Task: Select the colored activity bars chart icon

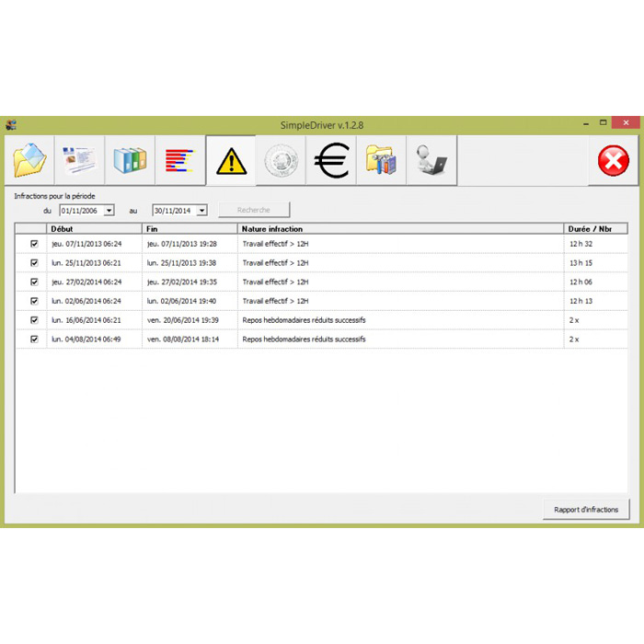Action: [180, 160]
